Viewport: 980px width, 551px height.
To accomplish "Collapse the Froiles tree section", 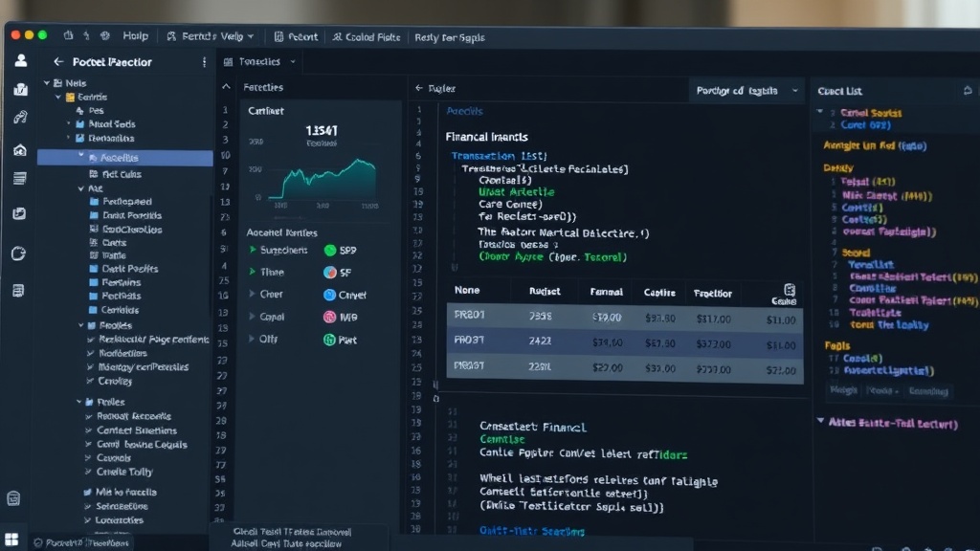I will [x=81, y=325].
